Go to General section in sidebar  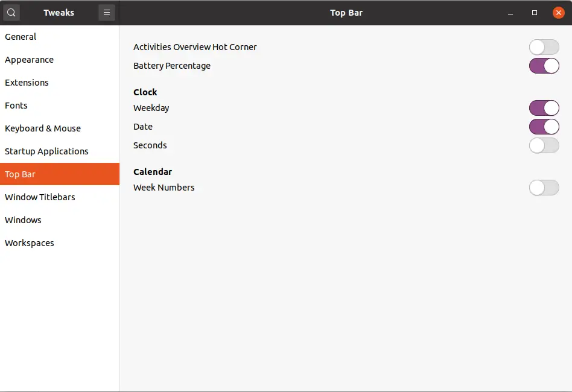pos(60,37)
